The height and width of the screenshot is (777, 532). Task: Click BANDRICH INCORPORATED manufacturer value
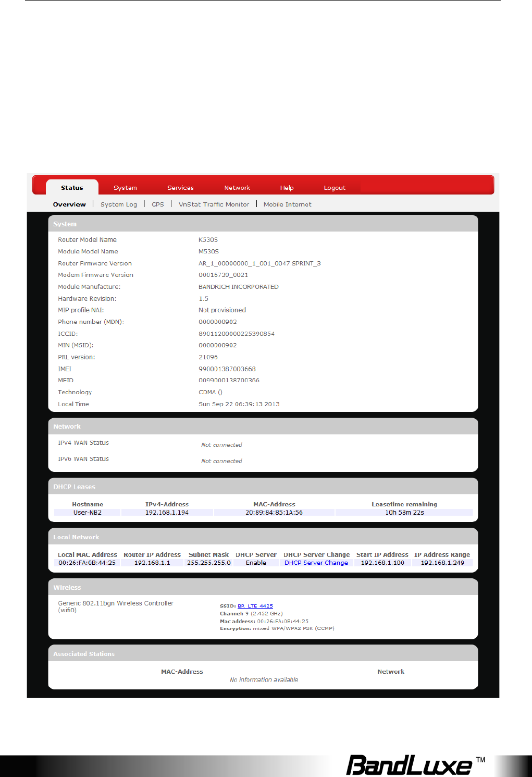point(239,287)
